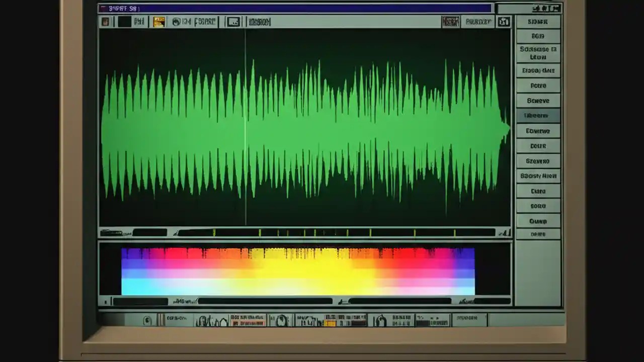Select the red record icon on the toolbar

[x=105, y=21]
